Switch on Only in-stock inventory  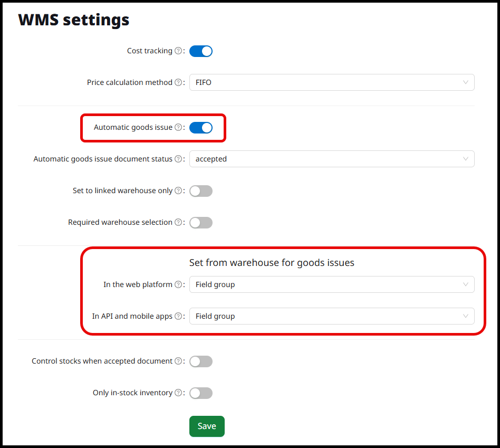(201, 393)
